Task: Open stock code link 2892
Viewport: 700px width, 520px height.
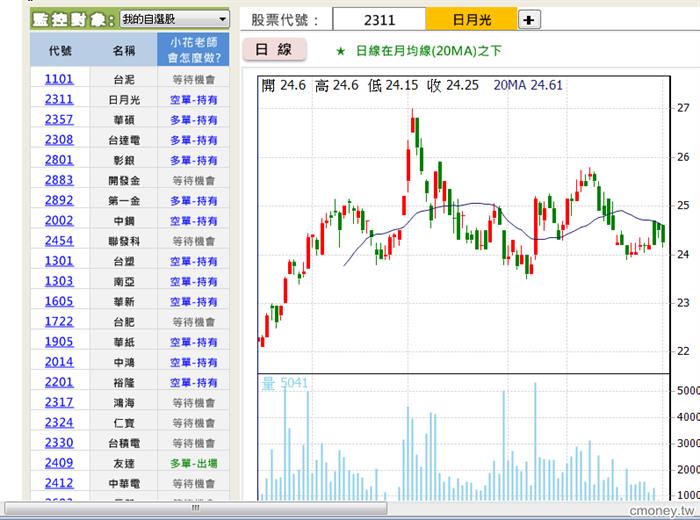Action: click(x=59, y=200)
